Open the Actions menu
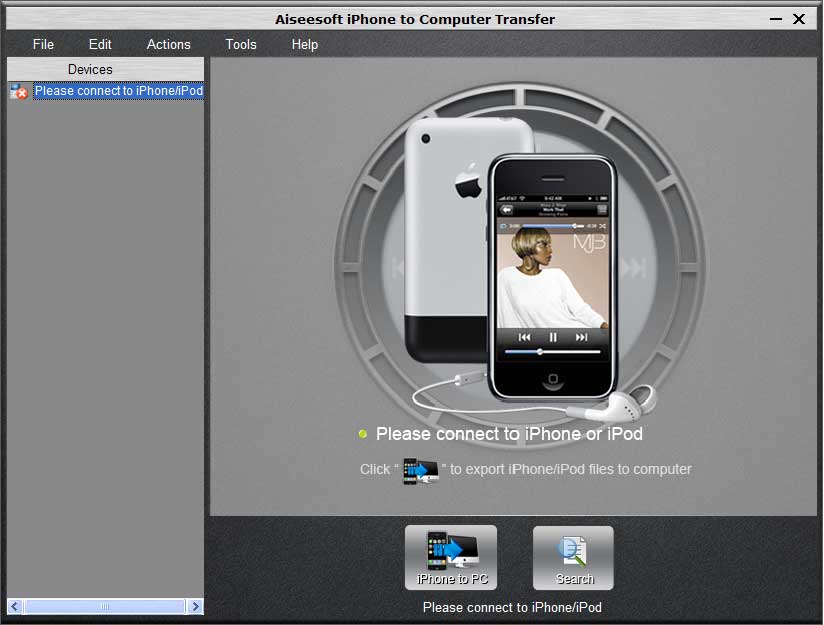The height and width of the screenshot is (625, 824). [168, 44]
